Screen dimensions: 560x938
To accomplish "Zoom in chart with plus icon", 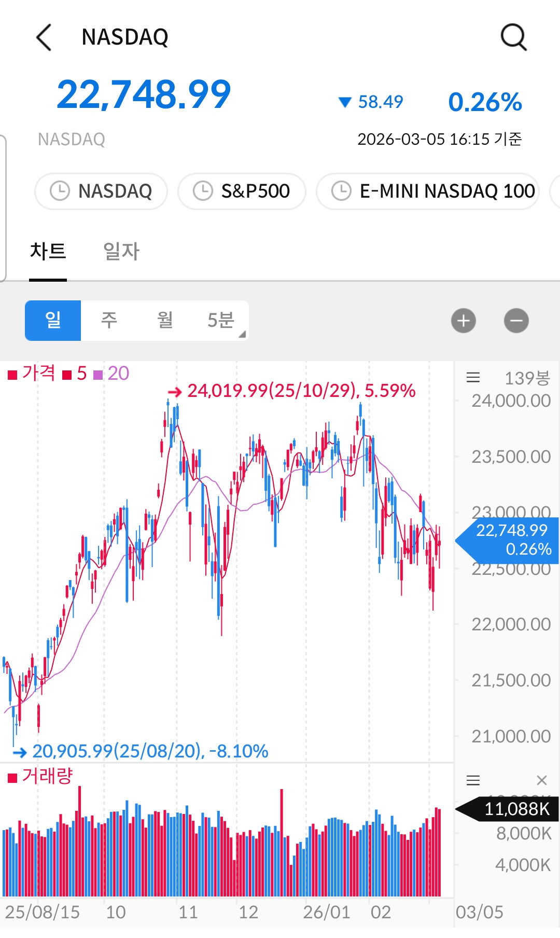I will (x=464, y=321).
